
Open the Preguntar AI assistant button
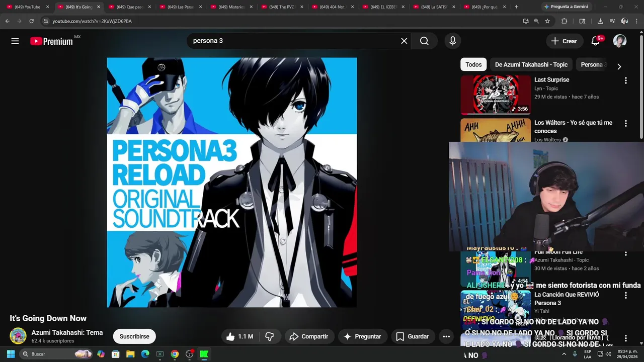pyautogui.click(x=362, y=336)
